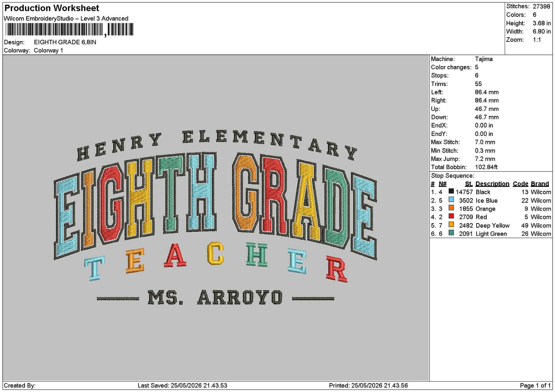Click the 'Light Green' description in stop 6
The width and height of the screenshot is (555, 392).
tap(491, 234)
